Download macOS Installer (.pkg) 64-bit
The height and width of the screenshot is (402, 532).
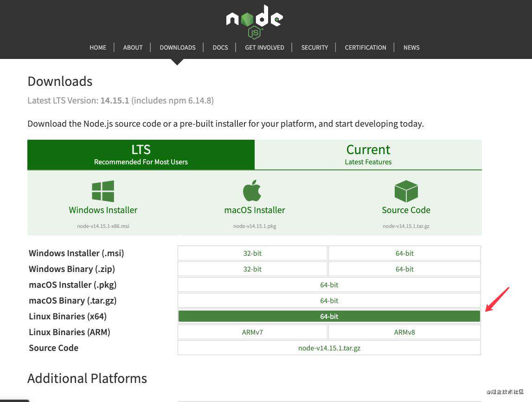click(329, 285)
